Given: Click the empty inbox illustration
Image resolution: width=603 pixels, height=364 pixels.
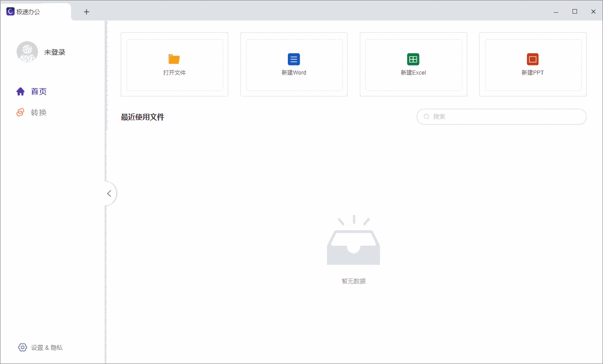Looking at the screenshot, I should 353,240.
